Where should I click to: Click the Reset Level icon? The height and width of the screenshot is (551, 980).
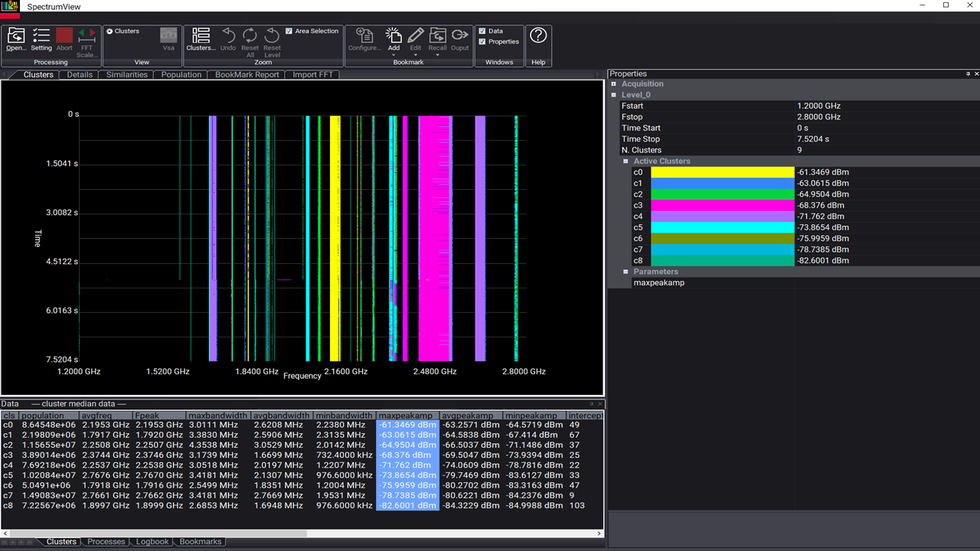pyautogui.click(x=272, y=36)
